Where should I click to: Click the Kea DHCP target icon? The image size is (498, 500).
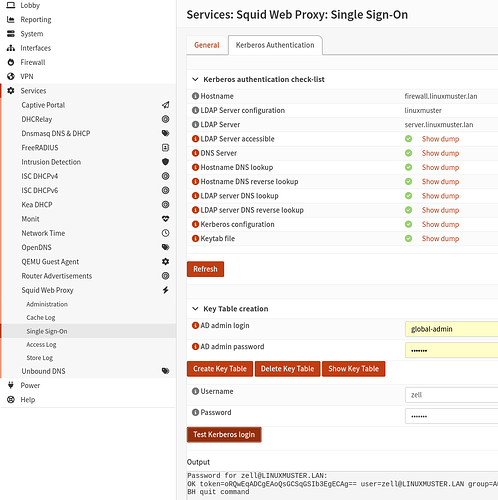click(165, 205)
